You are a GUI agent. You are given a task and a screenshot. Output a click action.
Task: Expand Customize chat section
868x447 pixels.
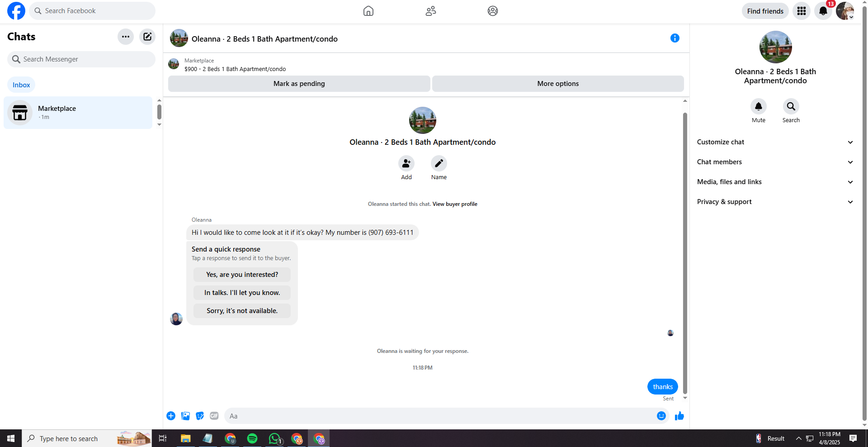click(x=775, y=142)
